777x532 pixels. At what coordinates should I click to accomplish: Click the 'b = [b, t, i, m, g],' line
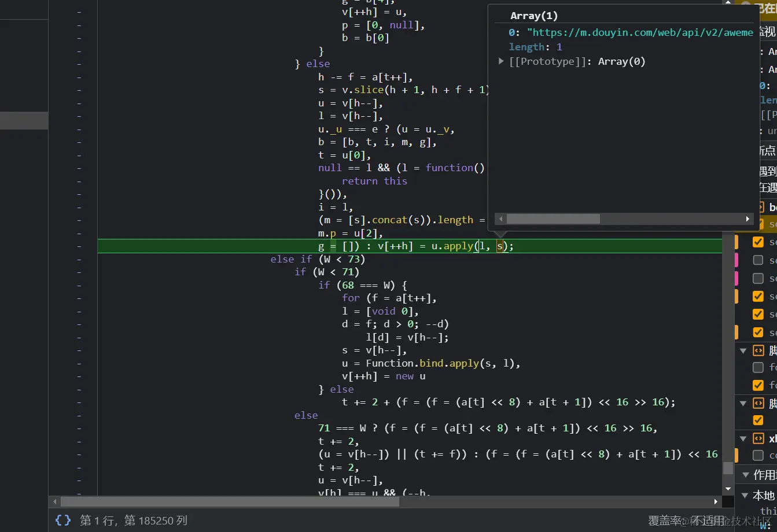point(377,142)
